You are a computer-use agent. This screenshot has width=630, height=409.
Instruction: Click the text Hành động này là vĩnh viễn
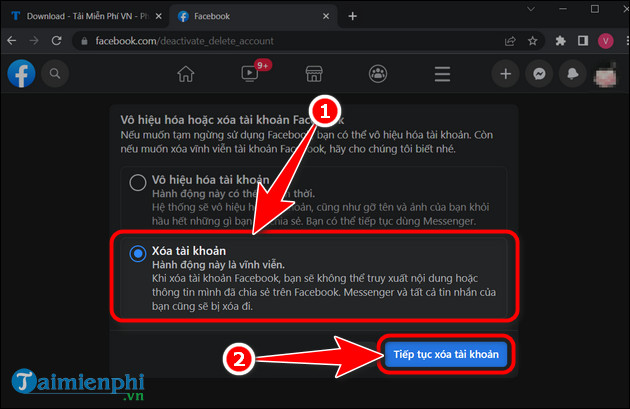(218, 265)
